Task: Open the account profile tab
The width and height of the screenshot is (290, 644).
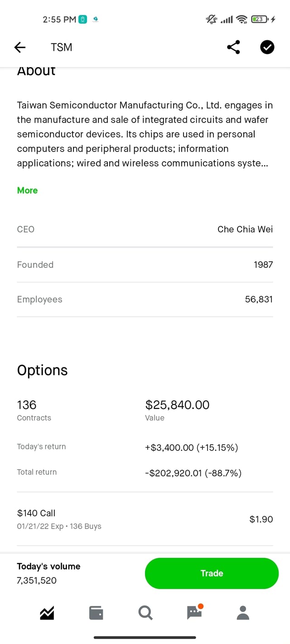Action: click(243, 613)
